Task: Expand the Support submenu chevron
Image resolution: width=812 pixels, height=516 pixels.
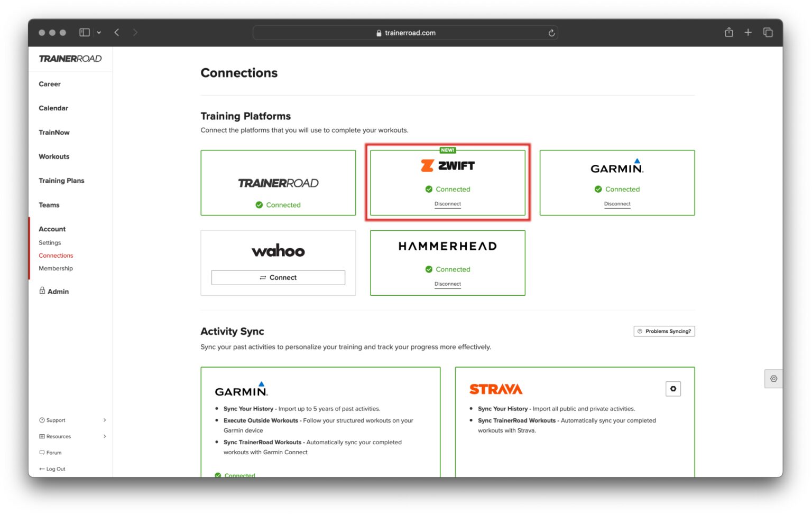Action: pyautogui.click(x=104, y=420)
